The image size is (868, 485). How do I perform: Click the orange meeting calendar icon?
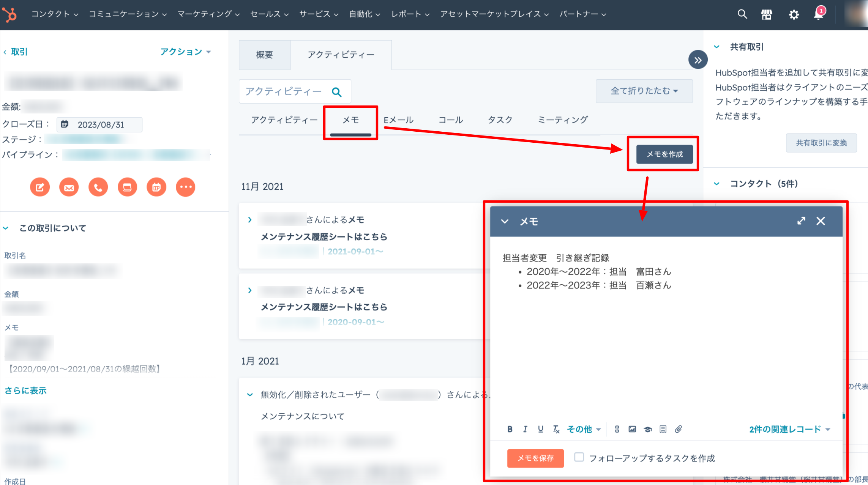coord(156,187)
